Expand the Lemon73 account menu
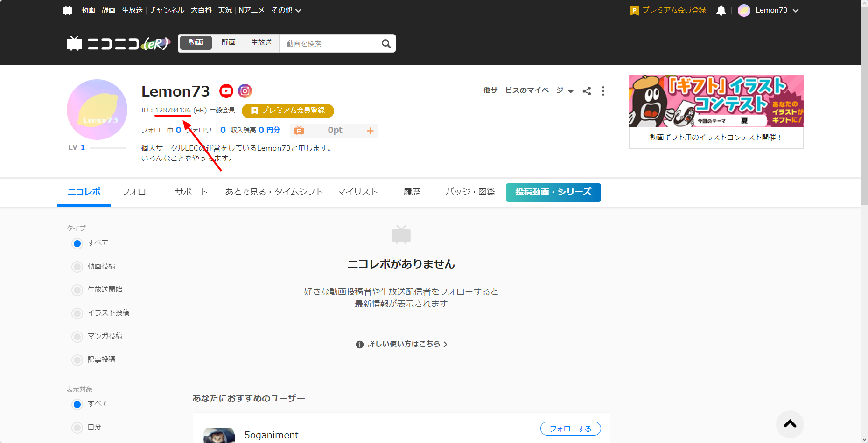This screenshot has width=868, height=443. tap(768, 10)
